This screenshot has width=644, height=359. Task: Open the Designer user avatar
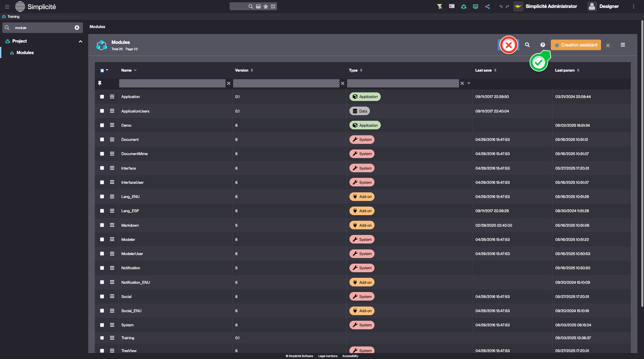[x=592, y=6]
